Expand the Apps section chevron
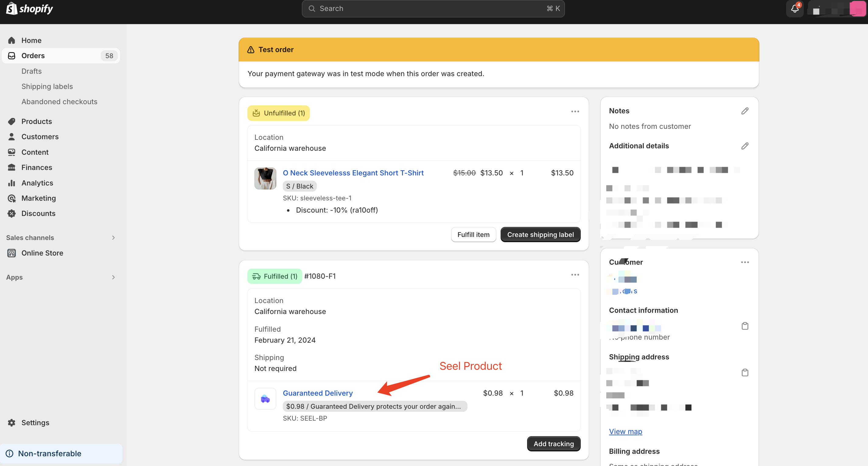This screenshot has width=868, height=466. pos(113,277)
